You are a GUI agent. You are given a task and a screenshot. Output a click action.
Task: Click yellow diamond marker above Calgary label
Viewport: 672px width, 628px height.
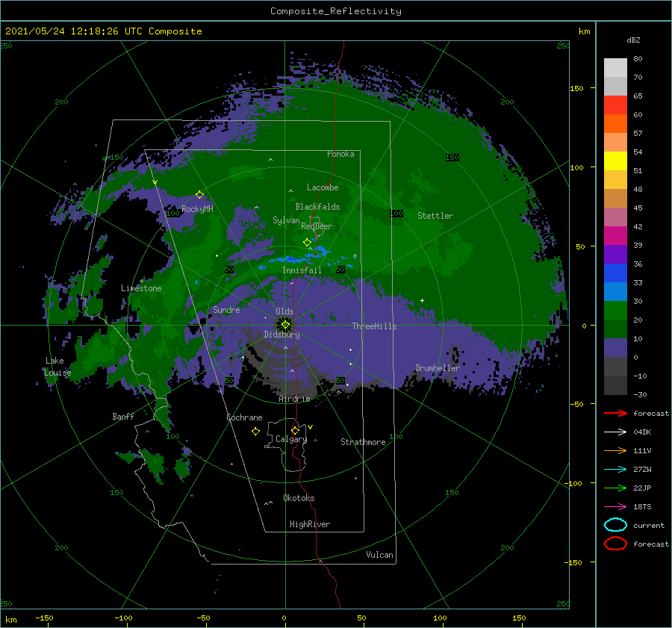coord(295,430)
